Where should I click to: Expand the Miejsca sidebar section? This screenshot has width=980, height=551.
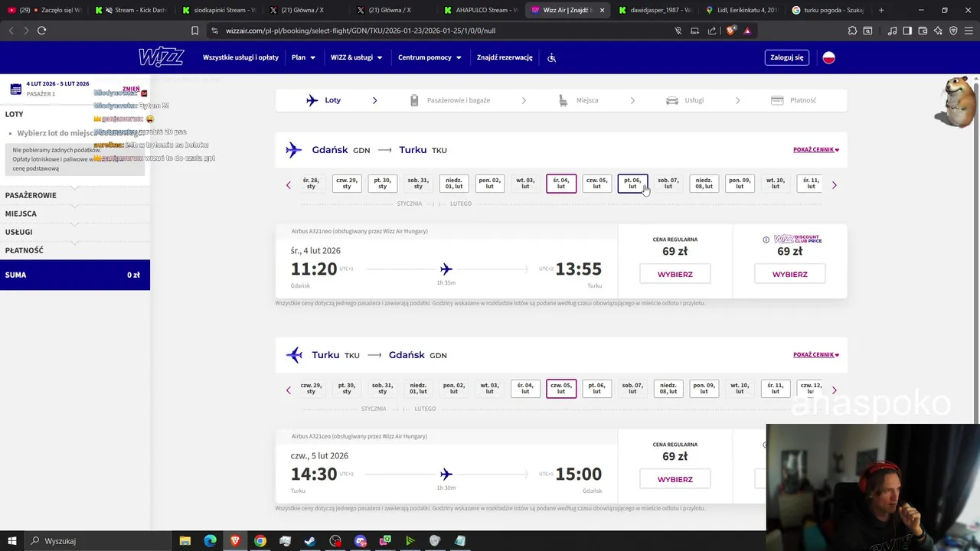click(75, 214)
